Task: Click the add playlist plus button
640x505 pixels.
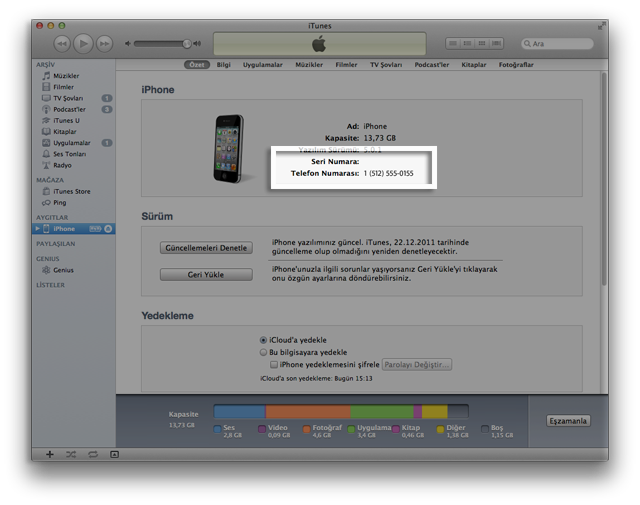Action: click(x=49, y=454)
